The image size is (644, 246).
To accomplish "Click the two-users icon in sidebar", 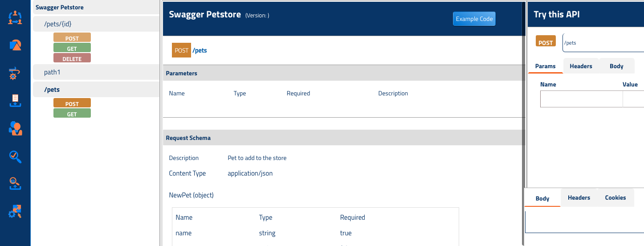I will 15,128.
